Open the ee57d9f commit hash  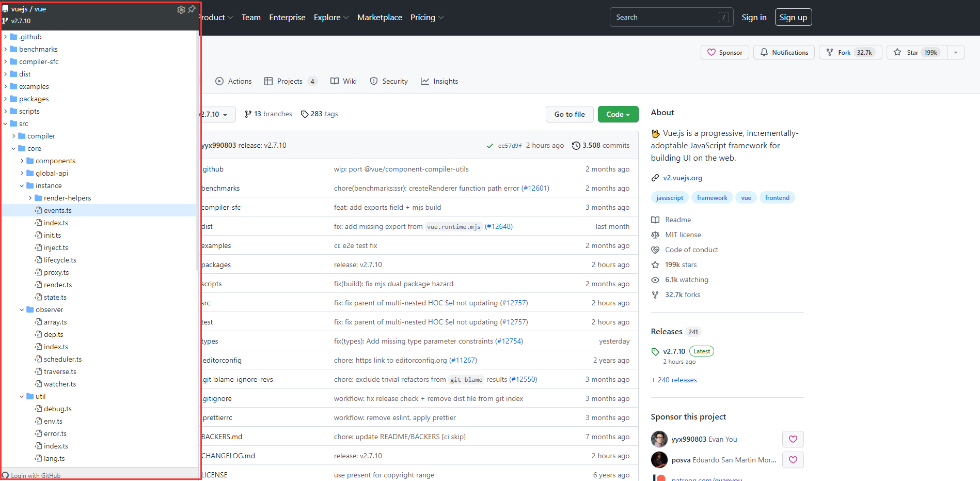coord(510,146)
